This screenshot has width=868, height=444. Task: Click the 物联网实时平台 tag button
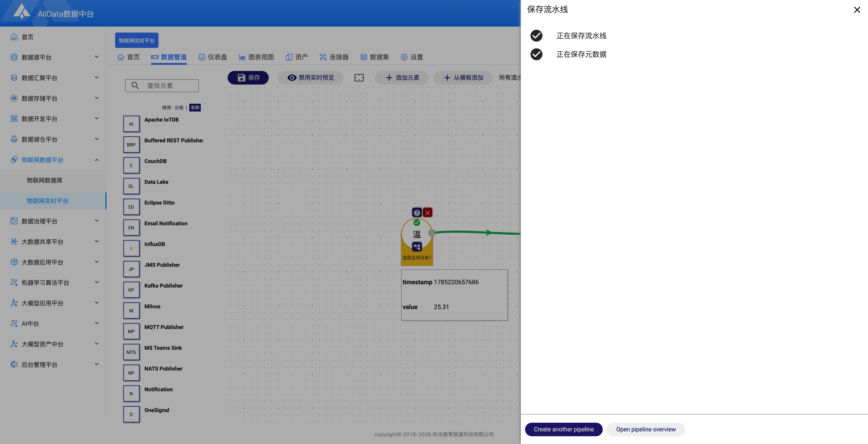(x=136, y=41)
